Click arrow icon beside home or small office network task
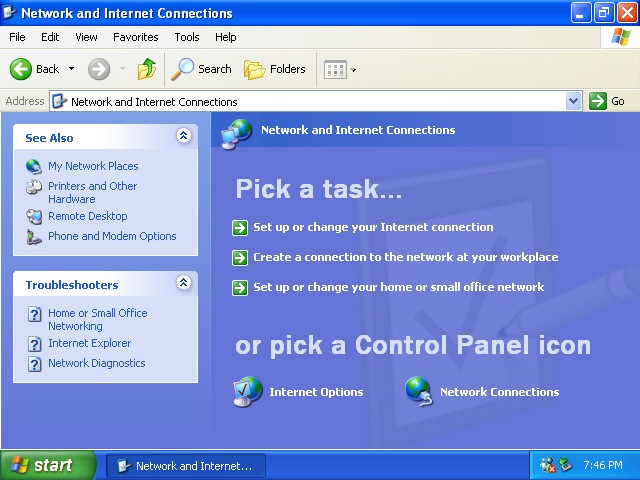The image size is (640, 480). pos(240,288)
